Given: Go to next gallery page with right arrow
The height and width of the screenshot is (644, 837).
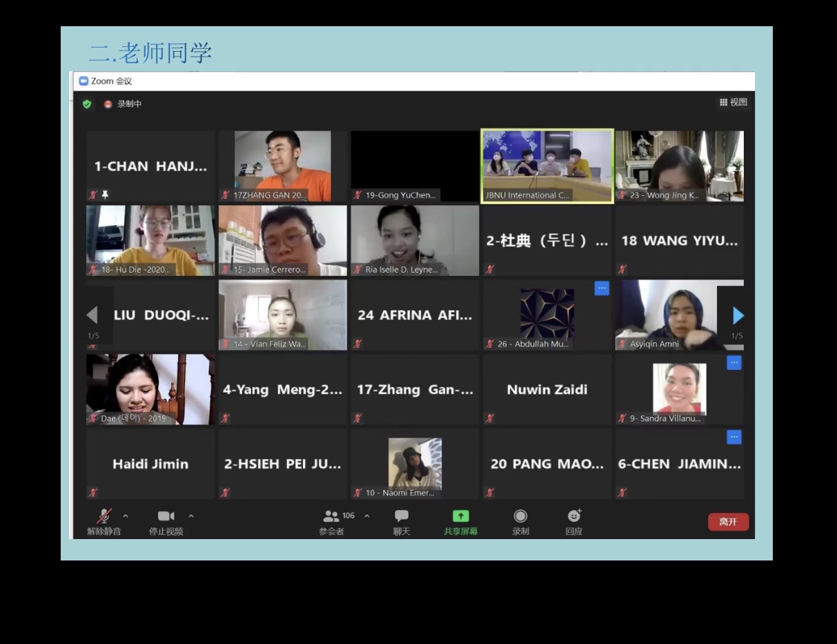Looking at the screenshot, I should 738,315.
